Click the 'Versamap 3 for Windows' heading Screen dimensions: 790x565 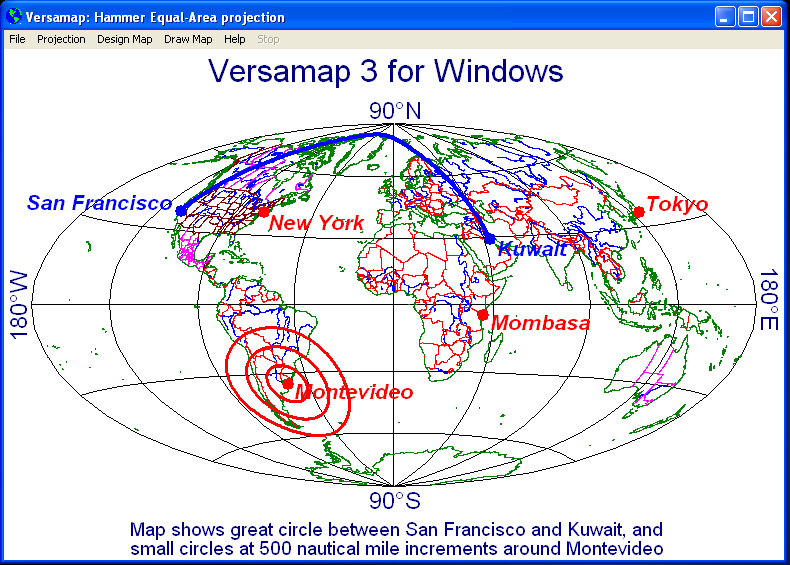tap(385, 71)
